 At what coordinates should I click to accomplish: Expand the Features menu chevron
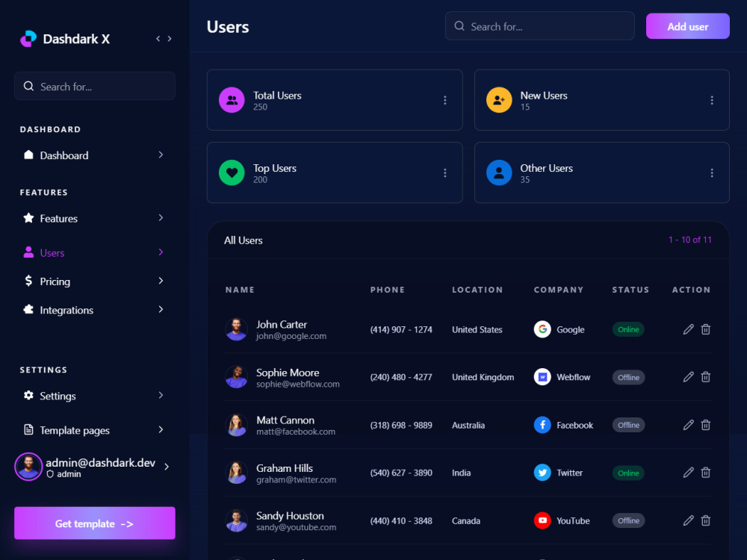[161, 217]
